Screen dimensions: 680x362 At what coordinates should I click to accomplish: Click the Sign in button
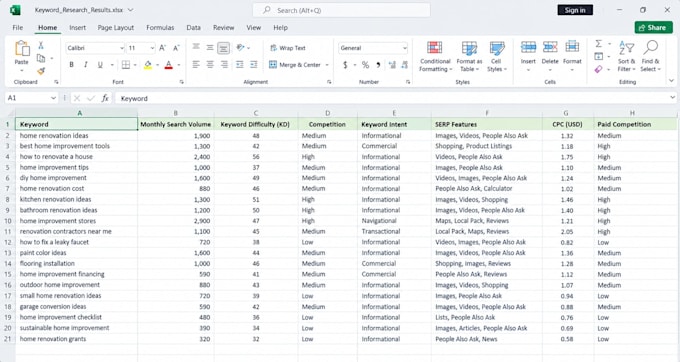tap(575, 10)
